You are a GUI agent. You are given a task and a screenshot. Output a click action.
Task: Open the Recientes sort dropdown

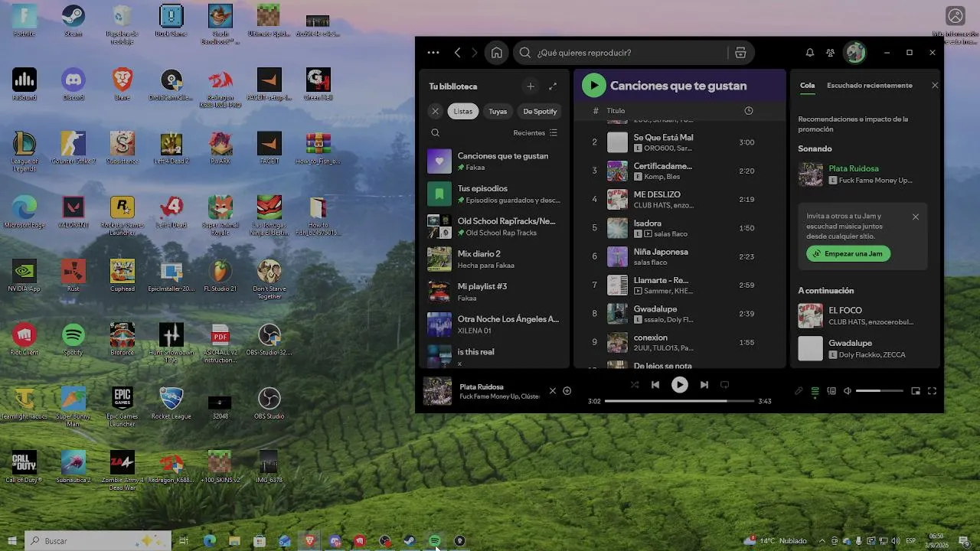click(535, 133)
